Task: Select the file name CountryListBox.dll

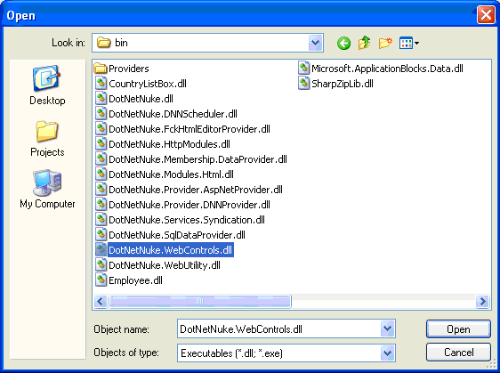Action: pyautogui.click(x=147, y=84)
